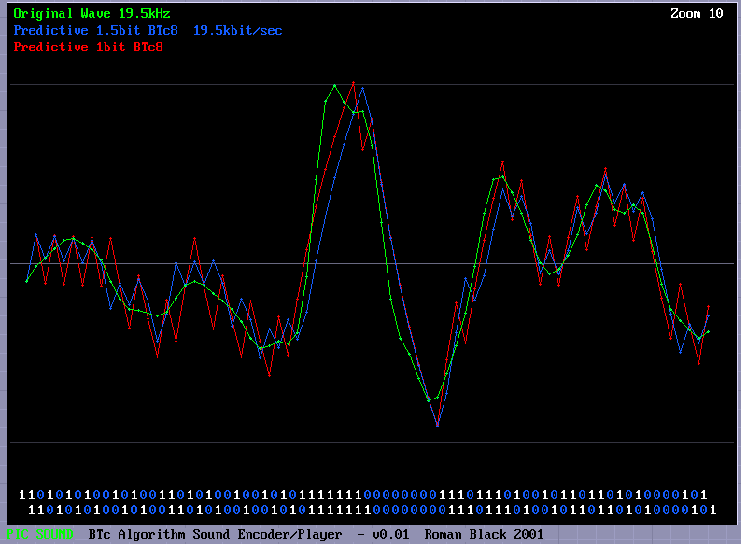Click the "Predictive 1bit BTc8" red legend label
747x560 pixels.
pyautogui.click(x=89, y=47)
